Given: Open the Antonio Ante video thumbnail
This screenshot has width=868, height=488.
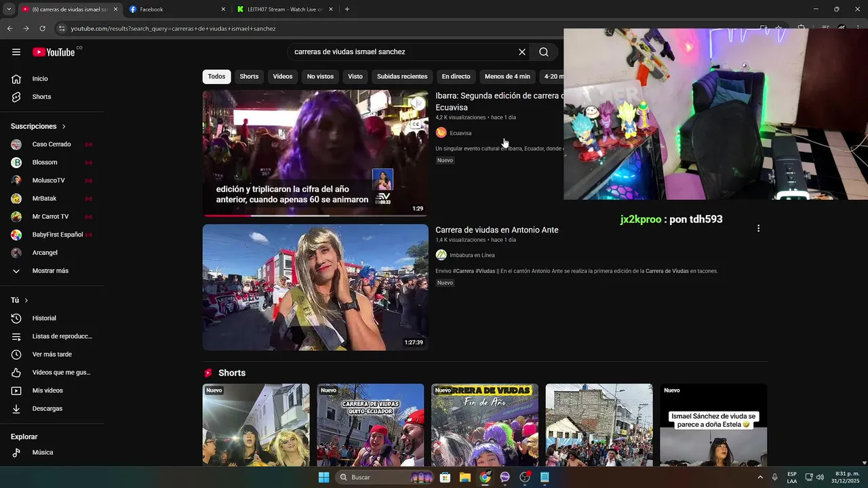Looking at the screenshot, I should 315,287.
